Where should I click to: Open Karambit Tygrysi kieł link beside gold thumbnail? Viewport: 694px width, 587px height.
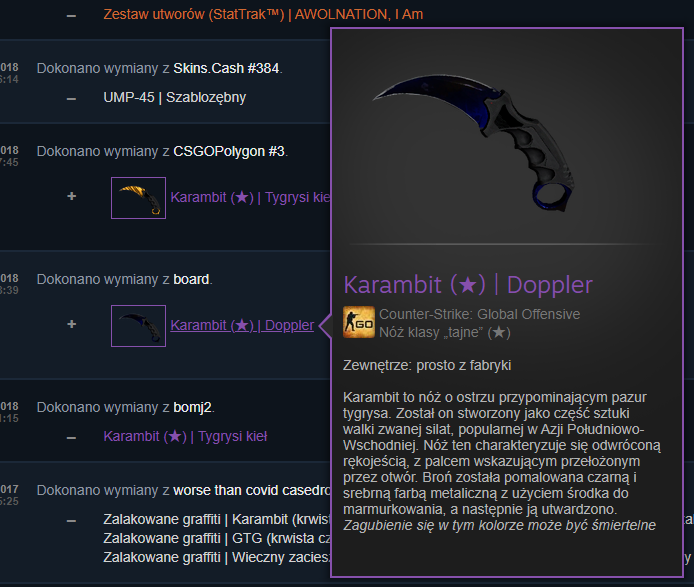[251, 197]
